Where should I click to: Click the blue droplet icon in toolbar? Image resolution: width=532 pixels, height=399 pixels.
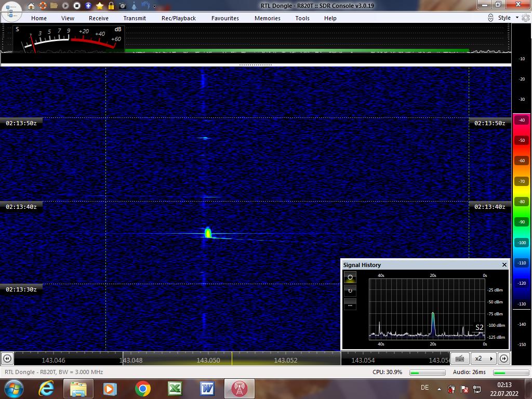134,6
